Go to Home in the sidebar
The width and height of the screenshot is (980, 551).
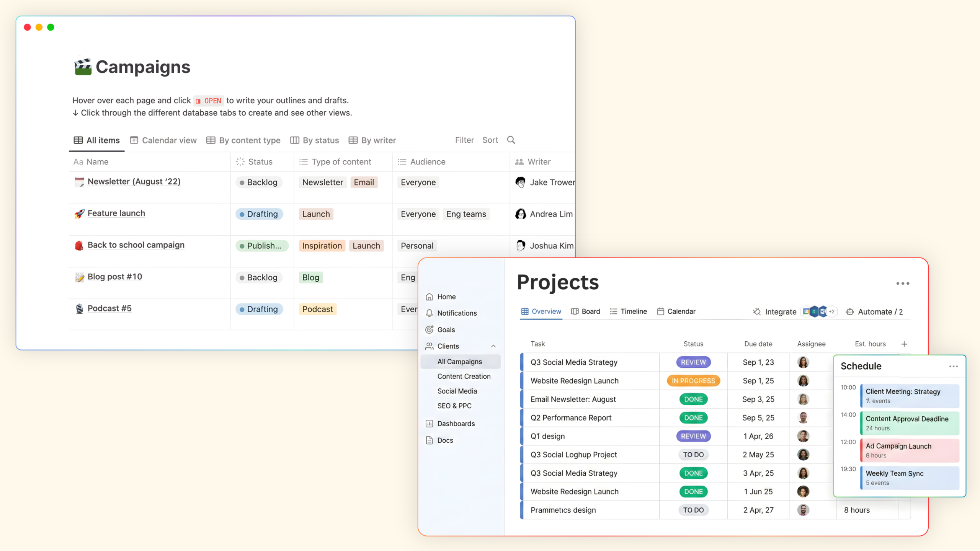point(446,297)
